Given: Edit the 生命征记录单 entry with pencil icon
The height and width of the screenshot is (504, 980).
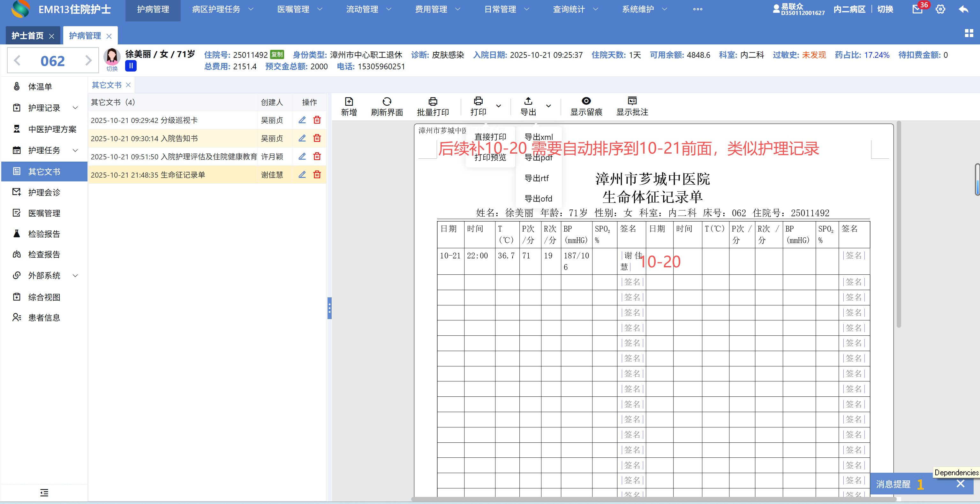Looking at the screenshot, I should pyautogui.click(x=302, y=175).
